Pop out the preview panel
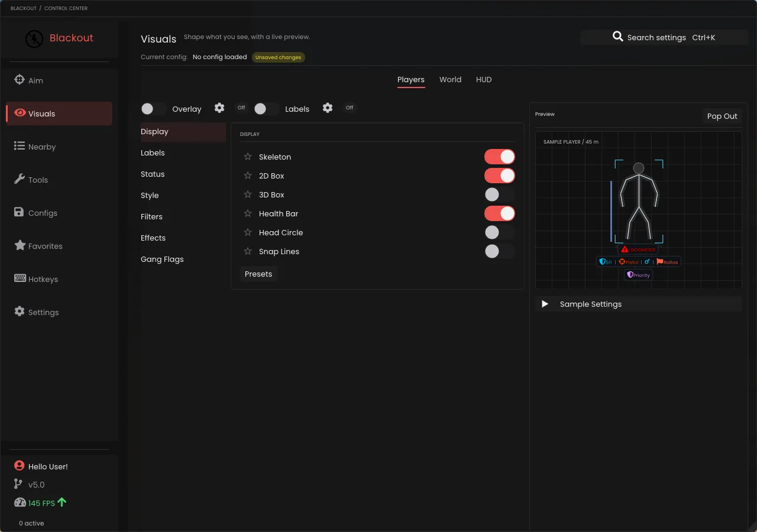 tap(722, 116)
